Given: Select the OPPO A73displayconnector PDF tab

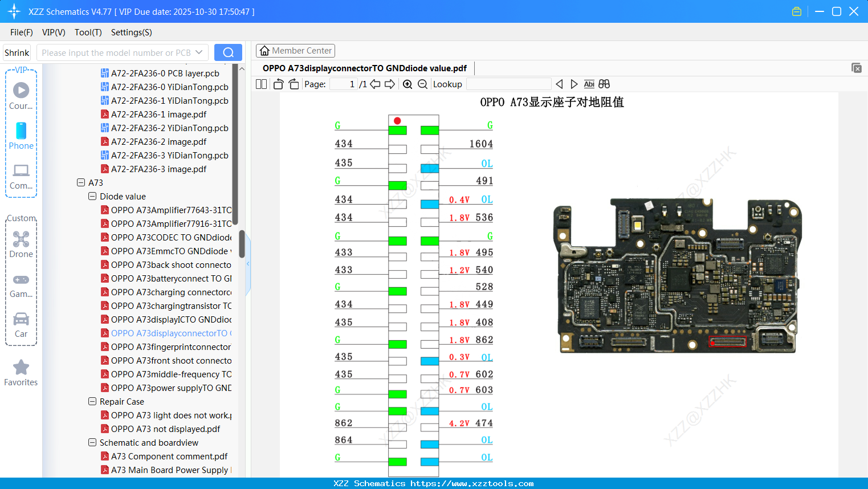Looking at the screenshot, I should 365,68.
